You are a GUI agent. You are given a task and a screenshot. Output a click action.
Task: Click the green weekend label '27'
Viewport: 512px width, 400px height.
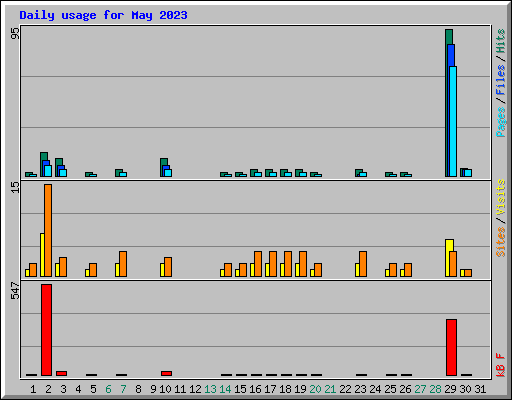pyautogui.click(x=420, y=389)
